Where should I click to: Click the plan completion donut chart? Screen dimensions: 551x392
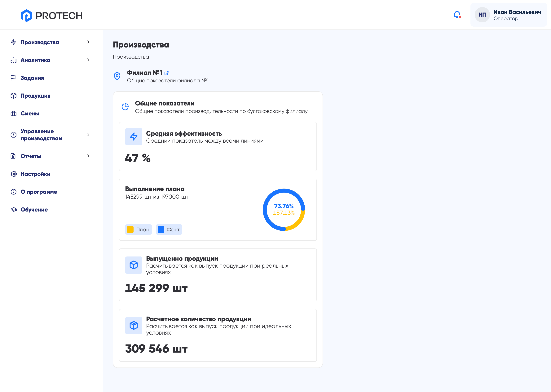[x=284, y=210]
